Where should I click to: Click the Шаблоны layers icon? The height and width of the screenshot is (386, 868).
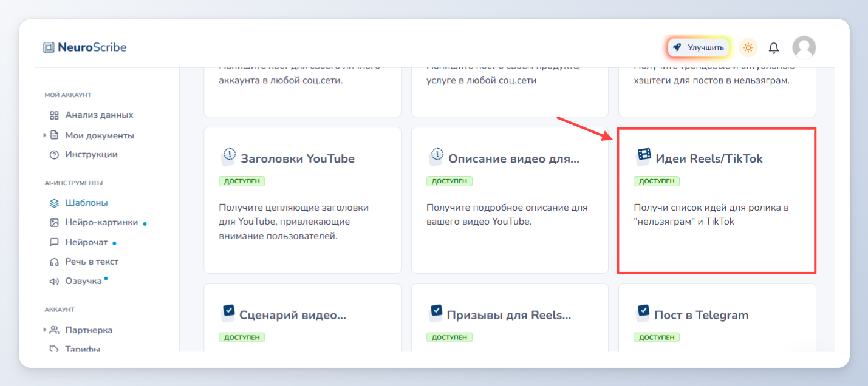(x=54, y=203)
